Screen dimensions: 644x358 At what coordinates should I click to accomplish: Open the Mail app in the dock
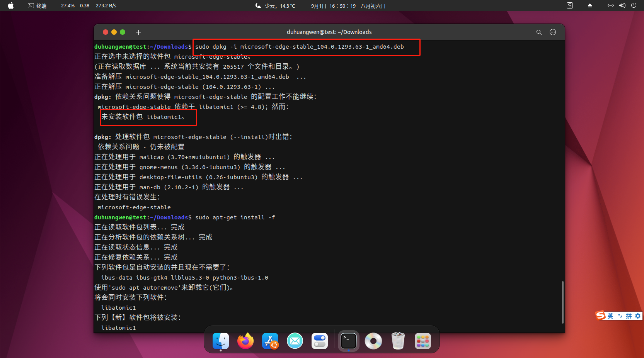(295, 341)
